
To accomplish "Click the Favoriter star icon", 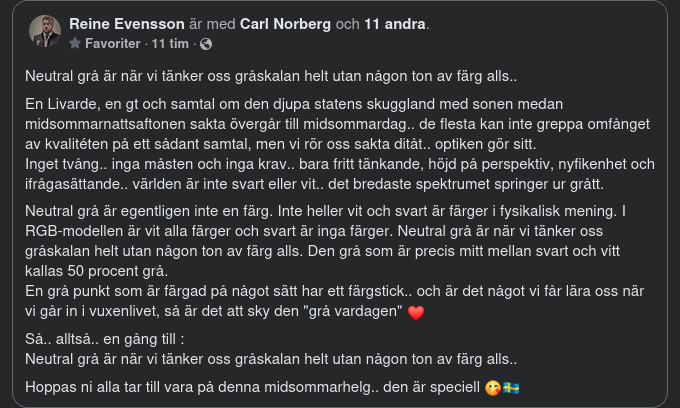I will [74, 44].
